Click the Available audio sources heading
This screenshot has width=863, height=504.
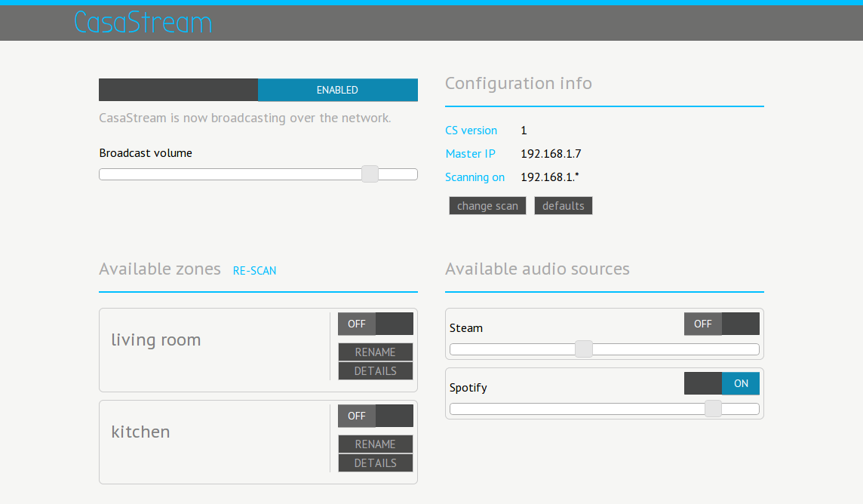[537, 269]
